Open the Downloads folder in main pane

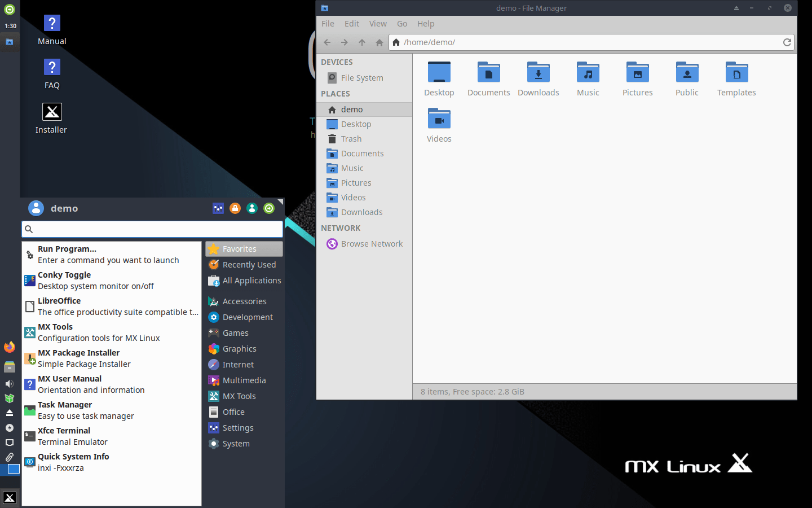[539, 79]
